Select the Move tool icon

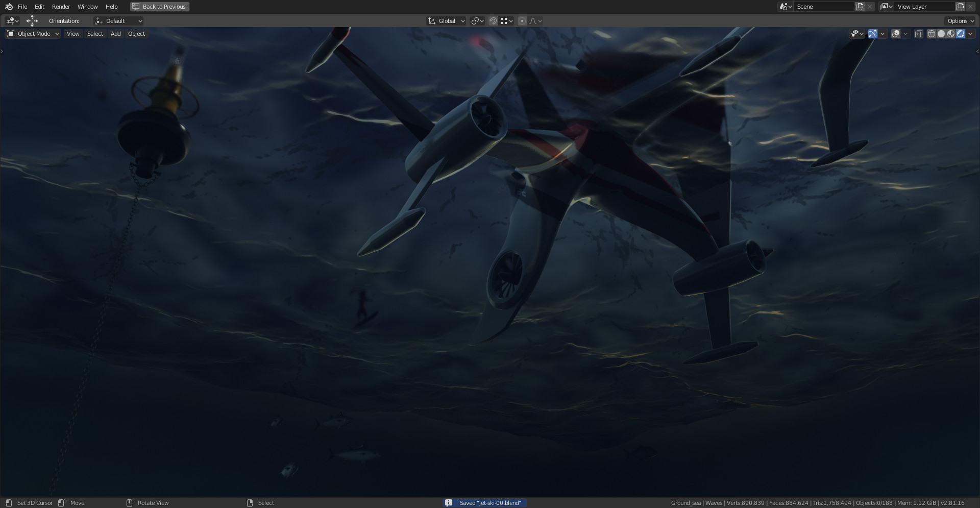click(32, 21)
